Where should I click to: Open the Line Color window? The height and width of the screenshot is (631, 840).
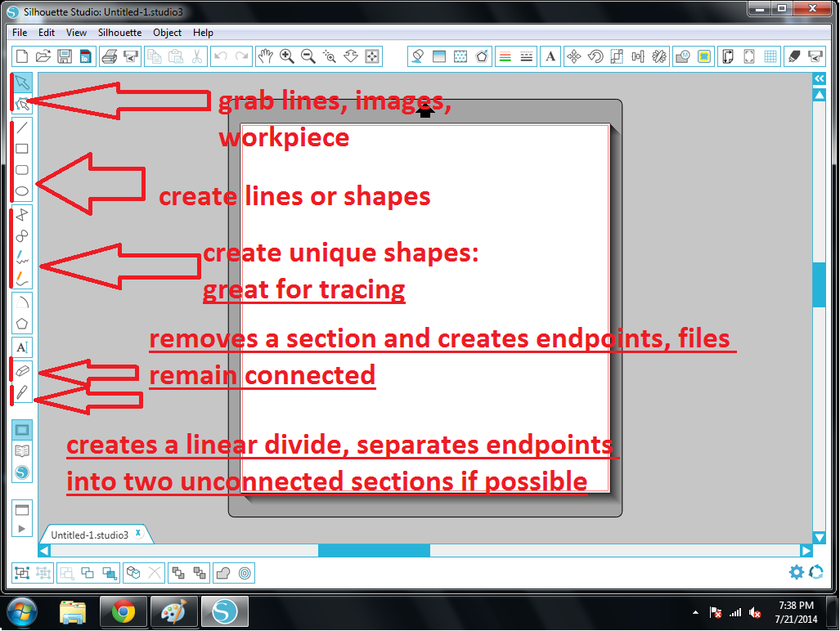[505, 56]
